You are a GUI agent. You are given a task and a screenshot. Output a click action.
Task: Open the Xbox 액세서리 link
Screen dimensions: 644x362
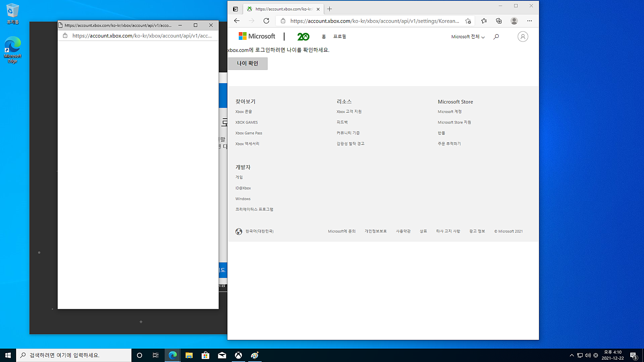247,144
